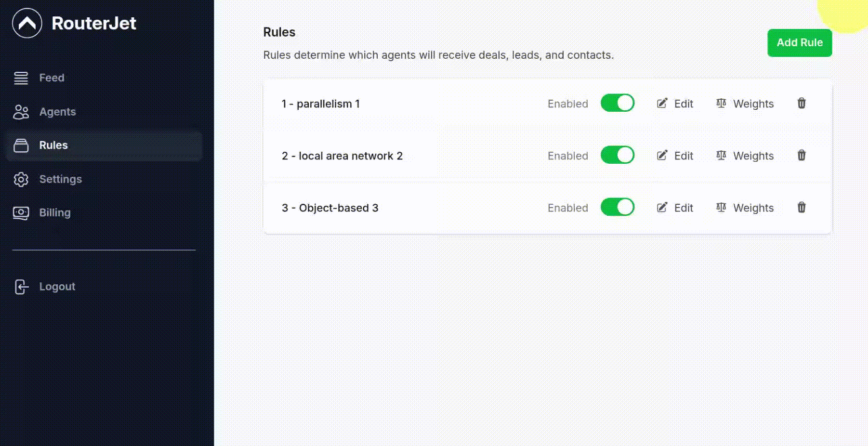The height and width of the screenshot is (446, 868).
Task: Select Settings from the sidebar menu
Action: [x=61, y=179]
